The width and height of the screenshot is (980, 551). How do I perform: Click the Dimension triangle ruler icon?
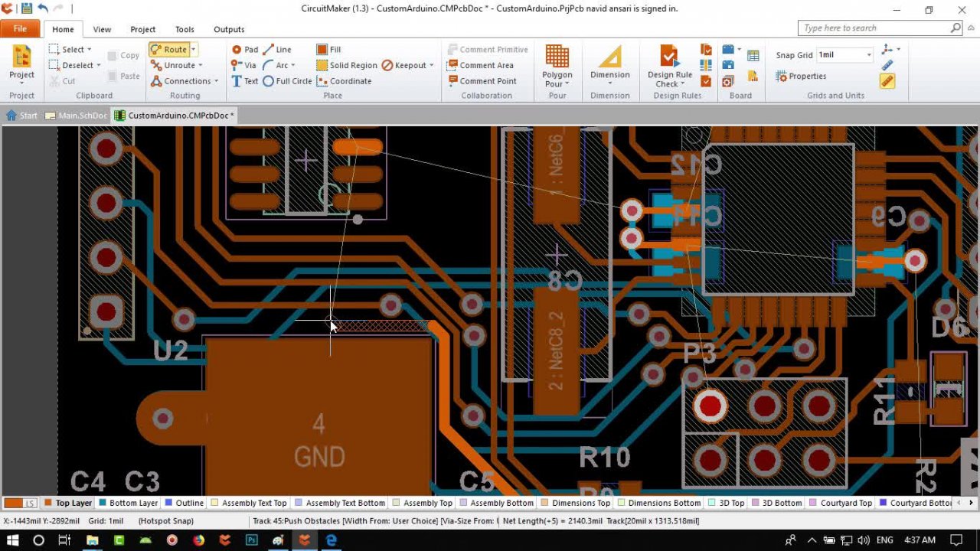coord(610,57)
